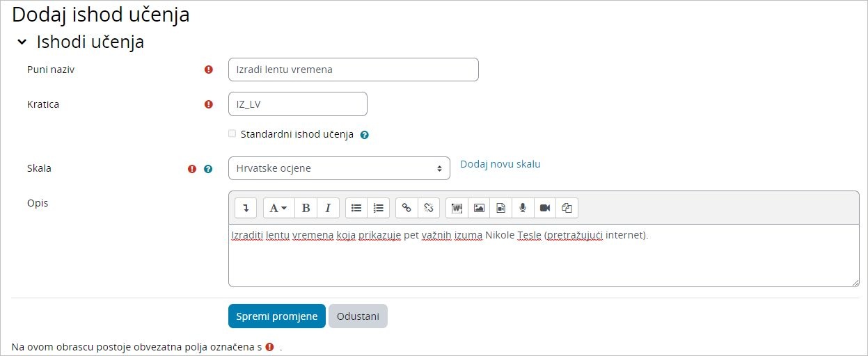Apply italic formatting in the editor
Image resolution: width=868 pixels, height=356 pixels.
pyautogui.click(x=328, y=208)
